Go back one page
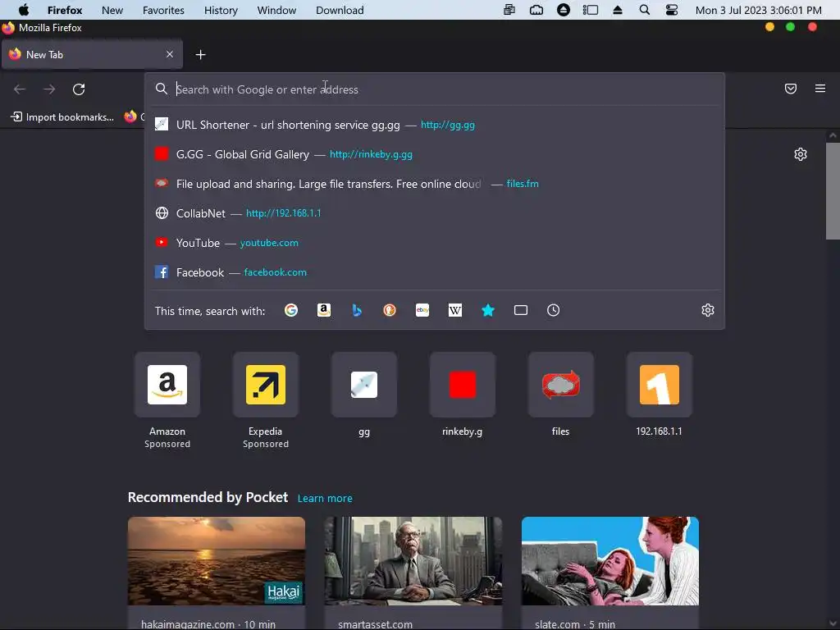This screenshot has width=840, height=630. (x=20, y=89)
